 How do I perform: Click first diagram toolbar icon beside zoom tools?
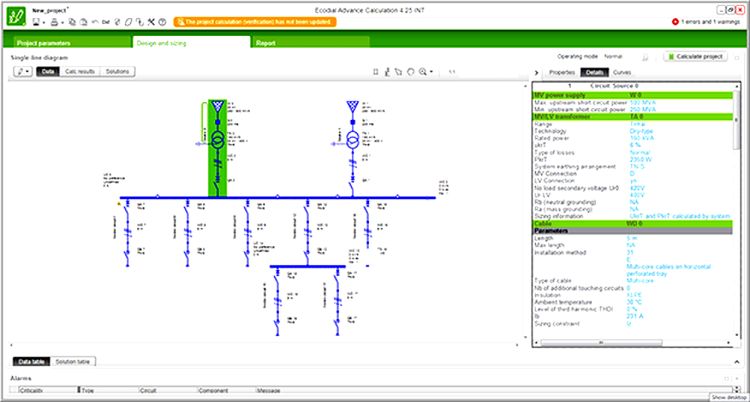coord(375,72)
